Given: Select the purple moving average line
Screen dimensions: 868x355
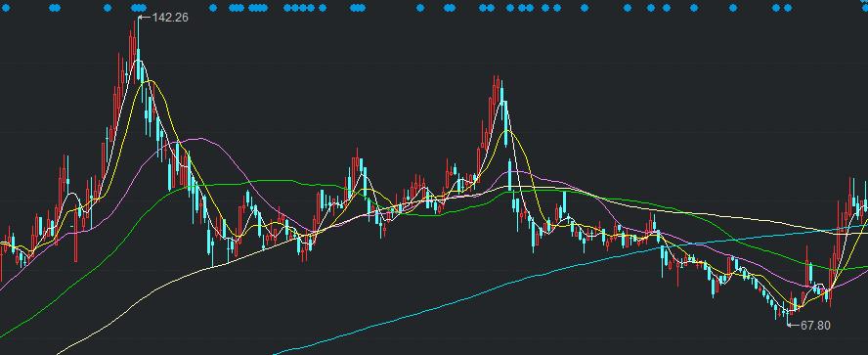Looking at the screenshot, I should [194, 139].
